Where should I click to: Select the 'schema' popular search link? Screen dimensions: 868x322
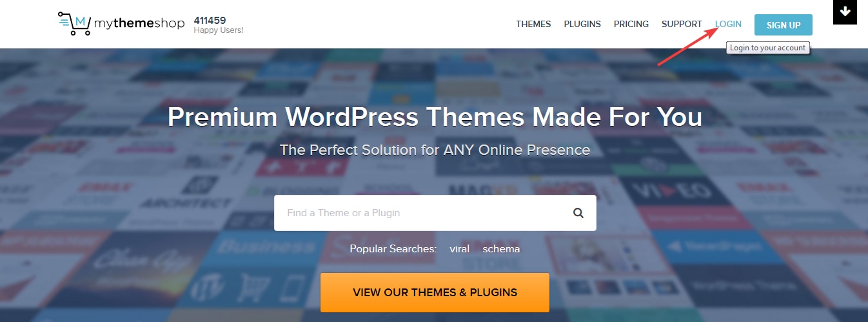point(501,248)
